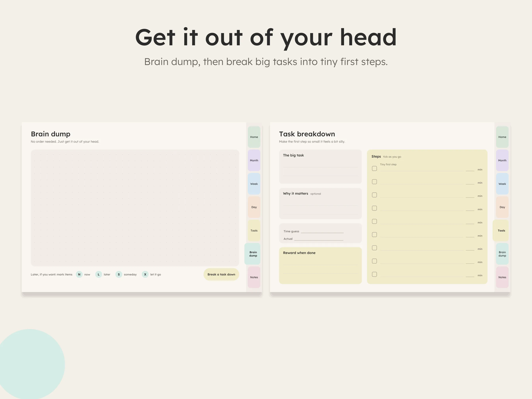Open Home tab on Brain dump page
Screen dimensions: 532x399
click(254, 137)
